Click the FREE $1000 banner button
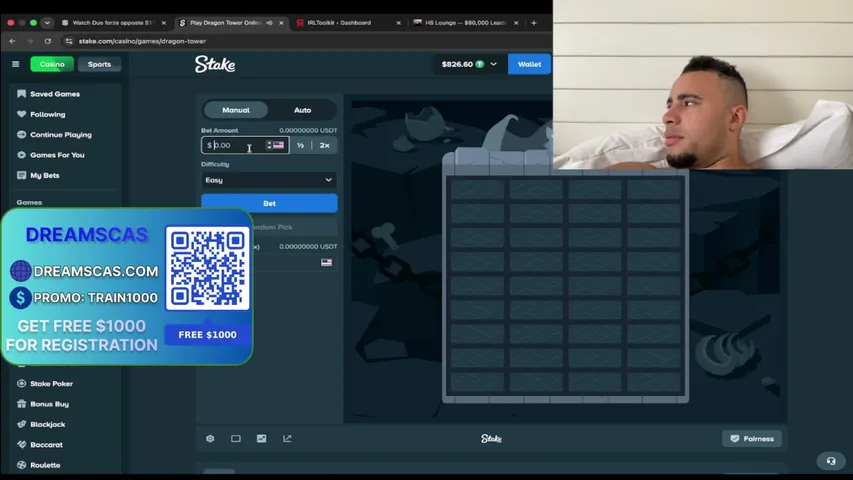This screenshot has height=480, width=853. (x=207, y=335)
